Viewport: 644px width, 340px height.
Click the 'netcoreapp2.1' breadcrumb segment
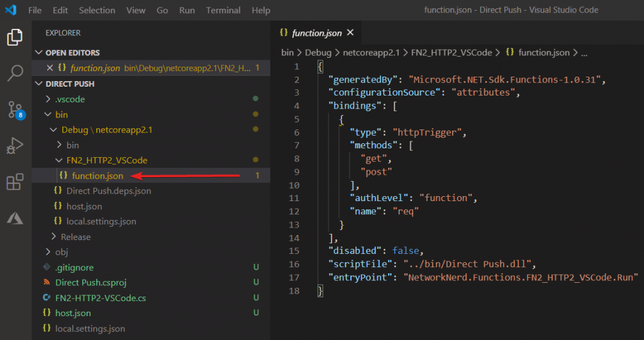pos(371,53)
